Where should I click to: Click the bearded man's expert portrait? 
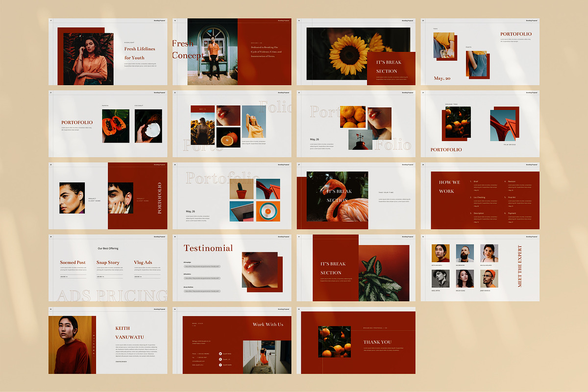coord(465,253)
